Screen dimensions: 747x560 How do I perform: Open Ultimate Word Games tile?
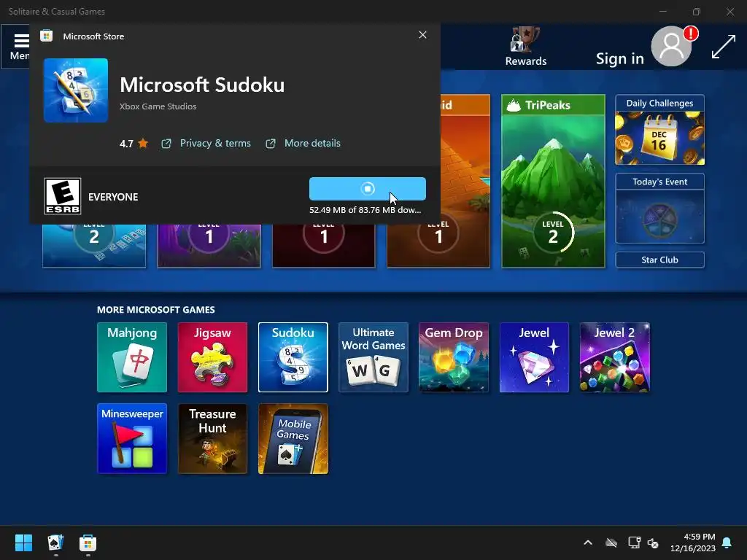373,357
